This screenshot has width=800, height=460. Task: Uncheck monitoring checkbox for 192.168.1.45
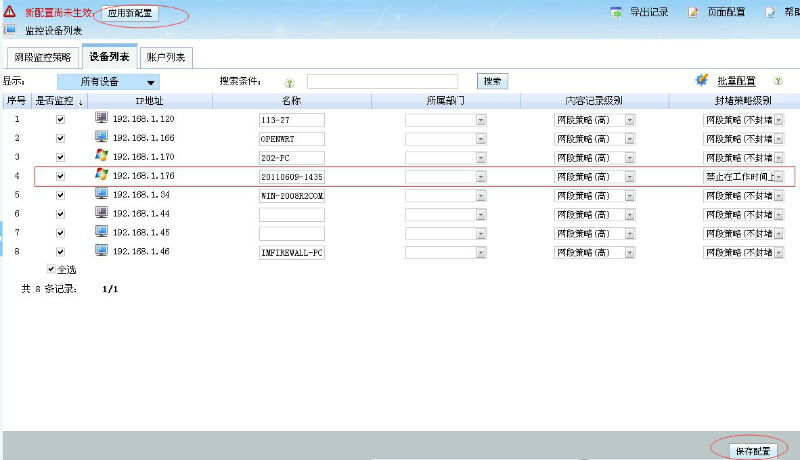tap(60, 232)
